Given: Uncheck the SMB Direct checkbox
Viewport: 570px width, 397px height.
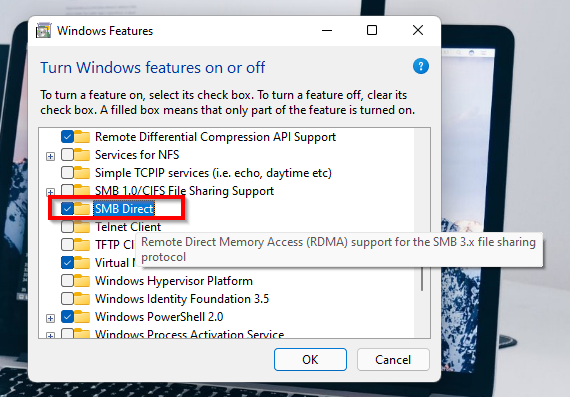Looking at the screenshot, I should pos(68,209).
